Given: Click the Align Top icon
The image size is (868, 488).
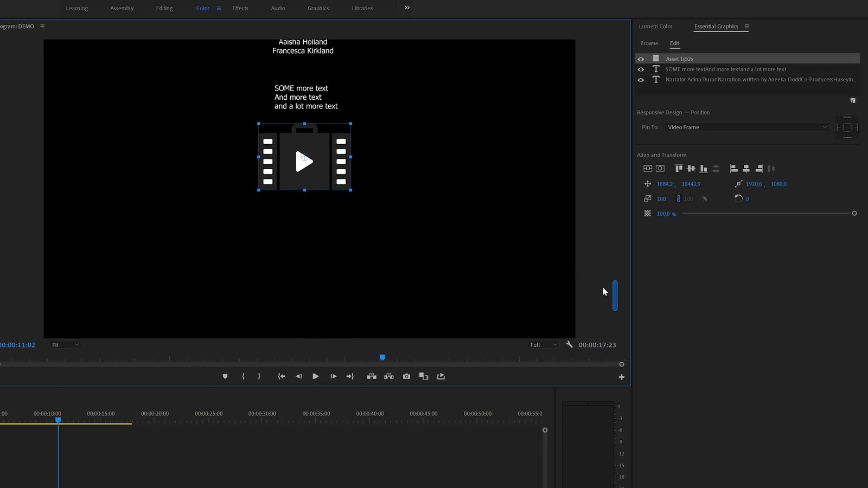Looking at the screenshot, I should coord(678,169).
